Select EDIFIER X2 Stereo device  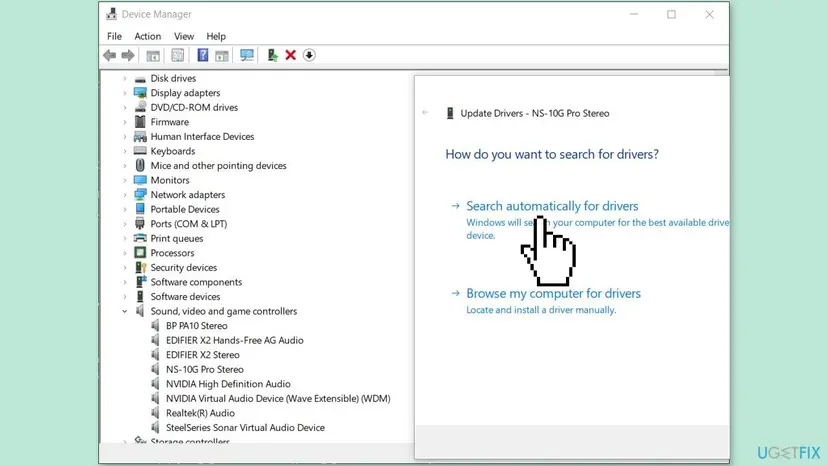click(x=202, y=355)
